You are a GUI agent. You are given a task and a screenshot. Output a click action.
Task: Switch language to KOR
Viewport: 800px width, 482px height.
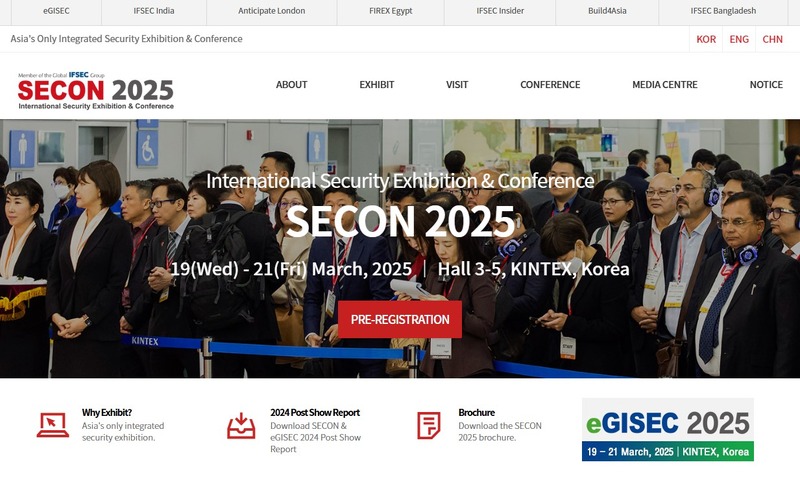pyautogui.click(x=706, y=39)
